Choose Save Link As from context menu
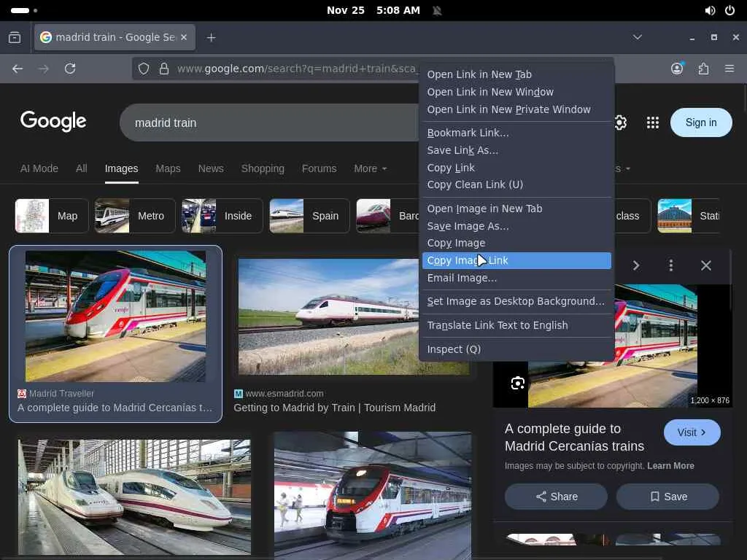Screen dimensions: 747x560 (516, 150)
